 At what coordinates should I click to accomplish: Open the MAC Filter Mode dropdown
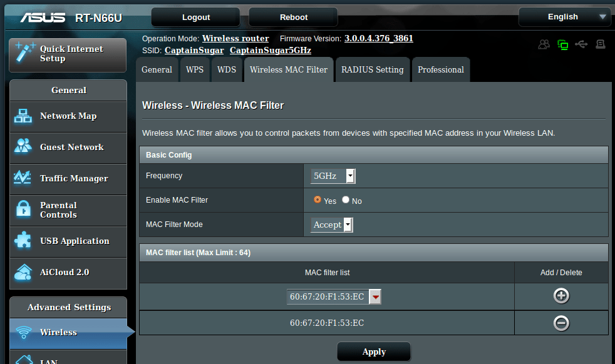point(347,225)
